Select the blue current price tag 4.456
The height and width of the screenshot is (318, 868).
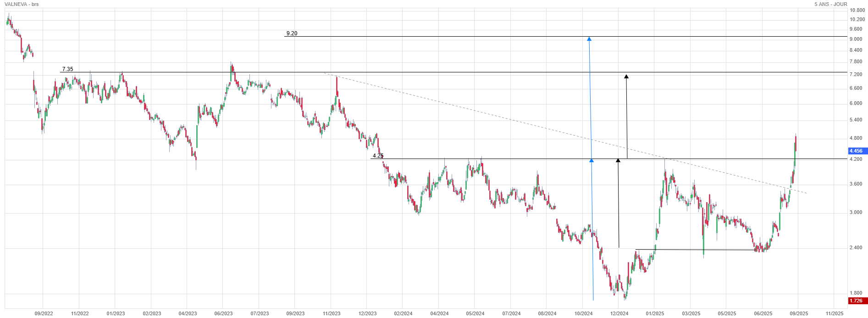point(857,151)
